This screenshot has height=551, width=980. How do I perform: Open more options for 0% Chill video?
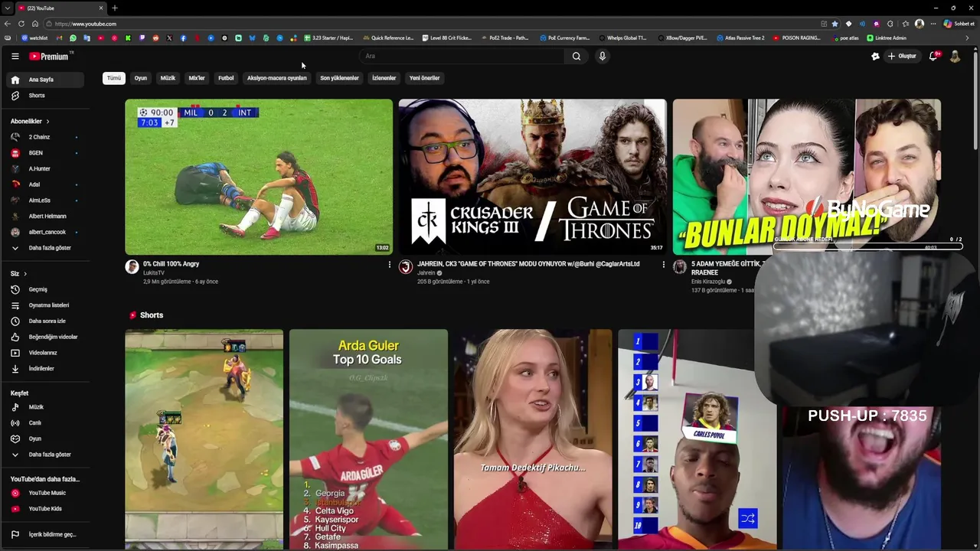coord(389,265)
